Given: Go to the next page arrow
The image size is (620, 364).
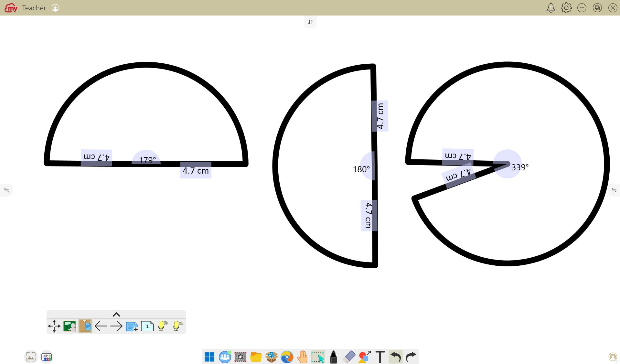Looking at the screenshot, I should (x=116, y=326).
